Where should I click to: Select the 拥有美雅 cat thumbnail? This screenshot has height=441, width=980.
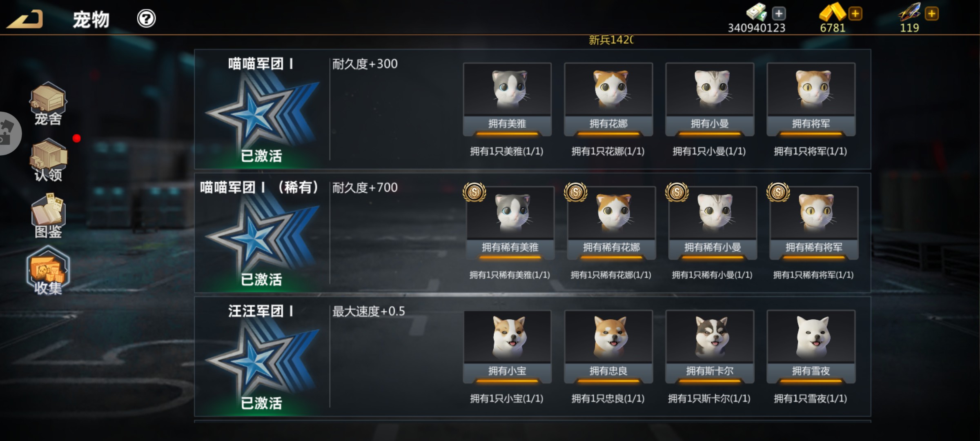coord(507,99)
